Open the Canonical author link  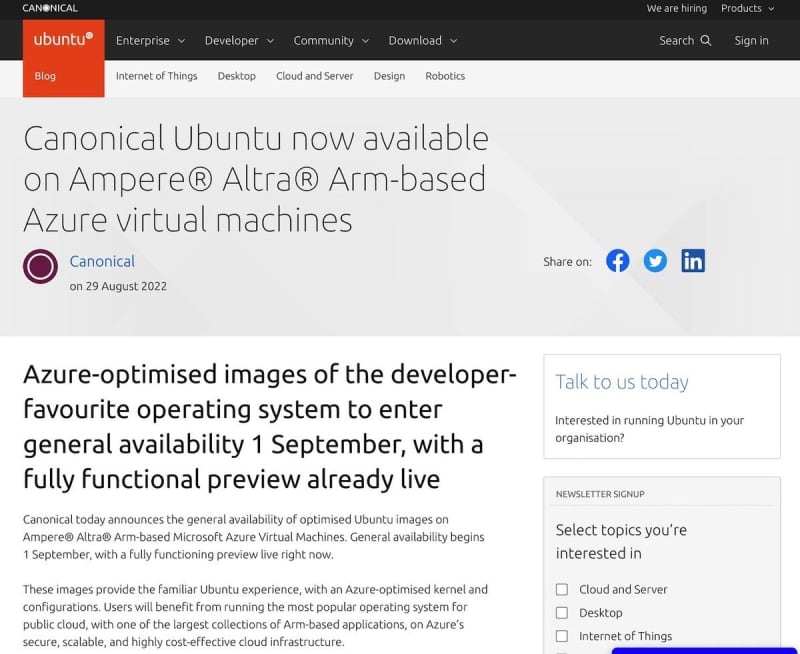pyautogui.click(x=102, y=261)
